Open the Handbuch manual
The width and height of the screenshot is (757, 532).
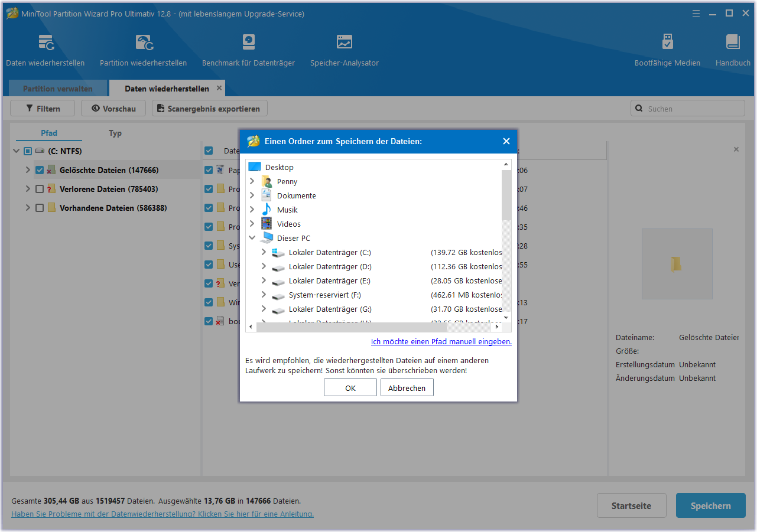pos(733,43)
